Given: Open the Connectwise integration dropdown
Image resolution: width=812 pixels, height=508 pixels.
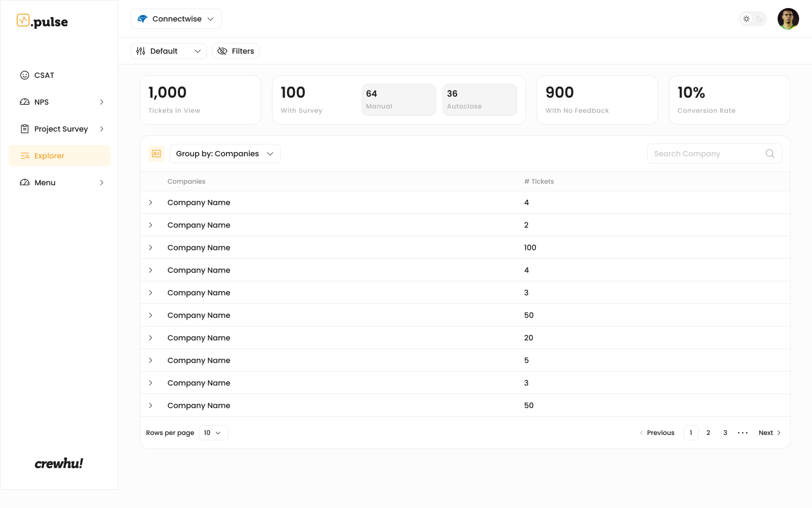Looking at the screenshot, I should (176, 19).
